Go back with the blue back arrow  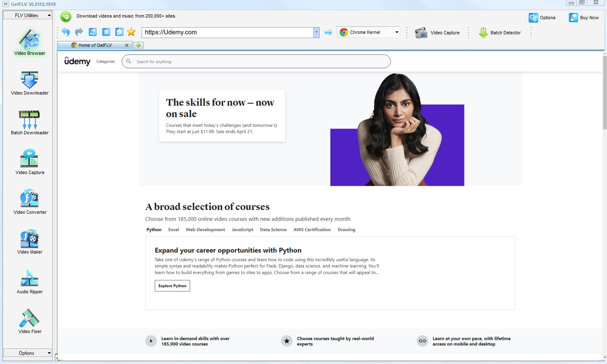[x=66, y=32]
